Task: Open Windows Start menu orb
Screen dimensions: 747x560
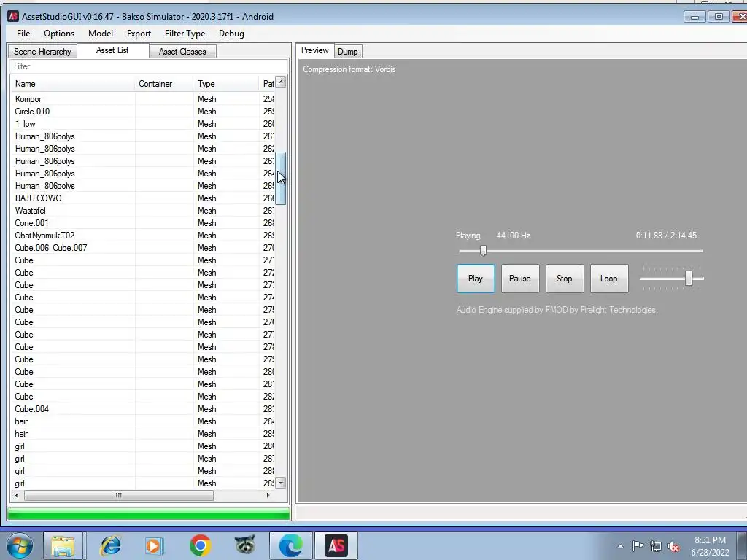Action: click(x=20, y=545)
